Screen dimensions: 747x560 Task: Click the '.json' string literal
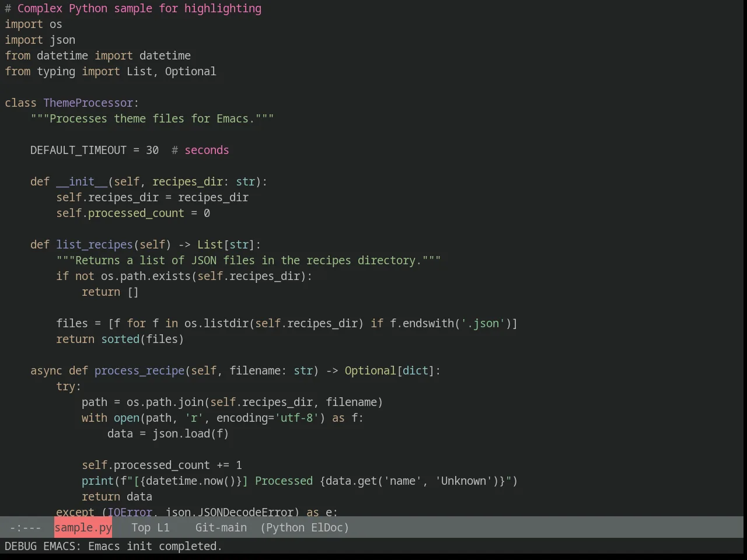tap(483, 323)
